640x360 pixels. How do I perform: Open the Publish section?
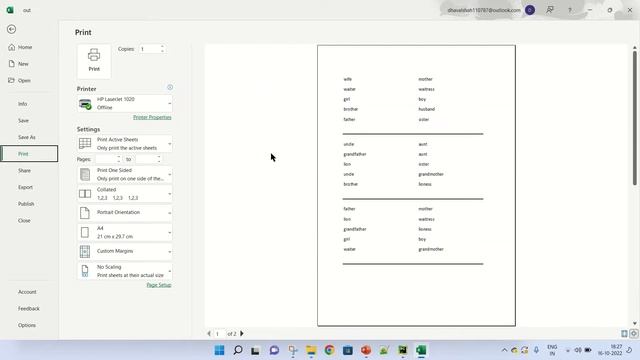pos(26,204)
